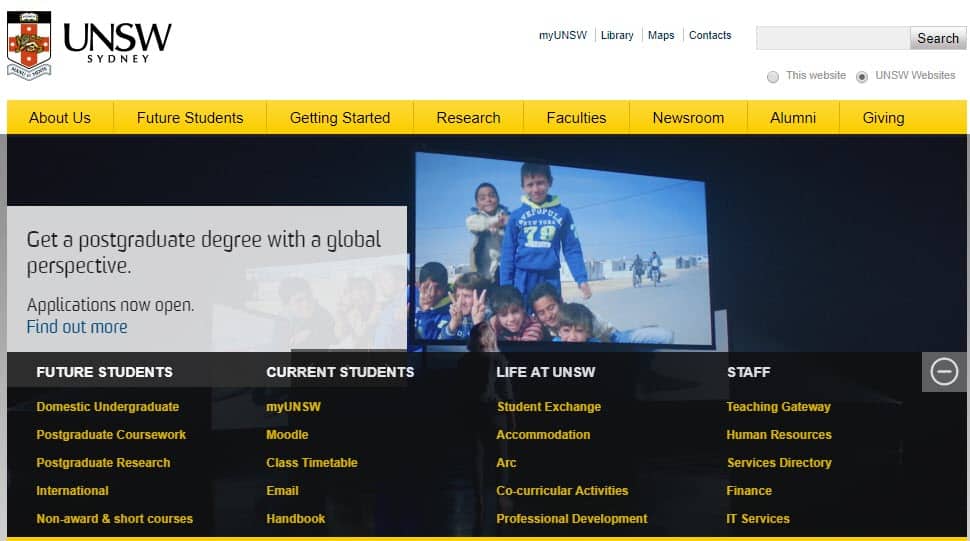The image size is (970, 541).
Task: Open Professional Development link
Action: 572,519
